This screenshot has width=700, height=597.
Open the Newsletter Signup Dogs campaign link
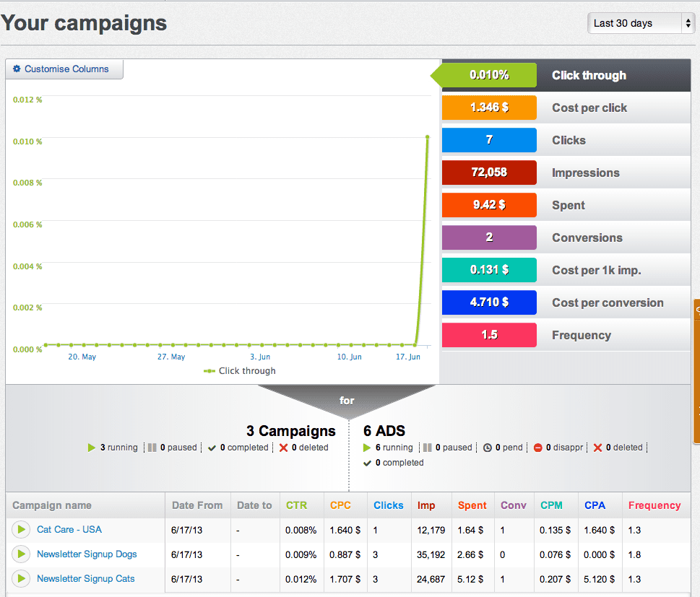click(87, 554)
